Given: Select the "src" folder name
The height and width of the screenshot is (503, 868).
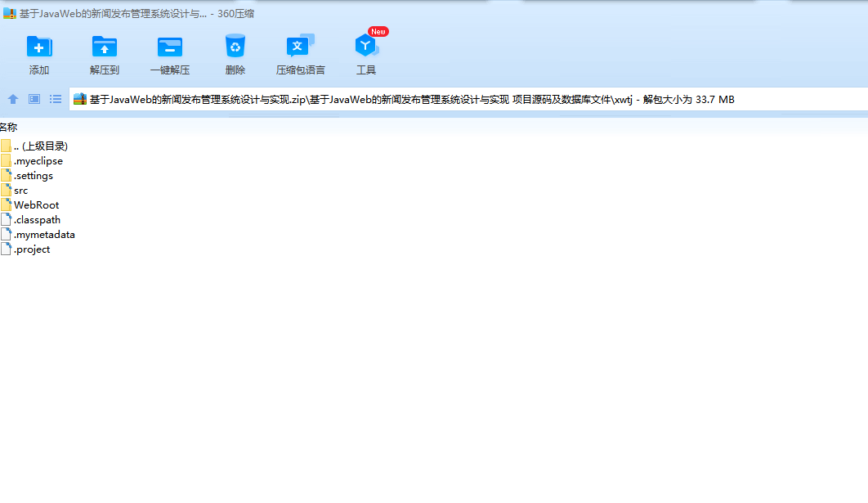Looking at the screenshot, I should (20, 191).
